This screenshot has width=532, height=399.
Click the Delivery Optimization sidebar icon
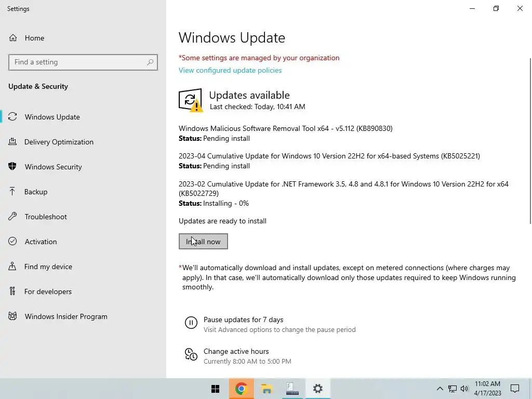pos(12,141)
